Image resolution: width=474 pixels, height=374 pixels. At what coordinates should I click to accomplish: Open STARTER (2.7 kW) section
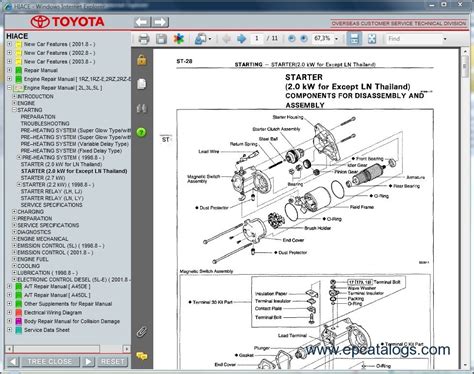click(43, 178)
